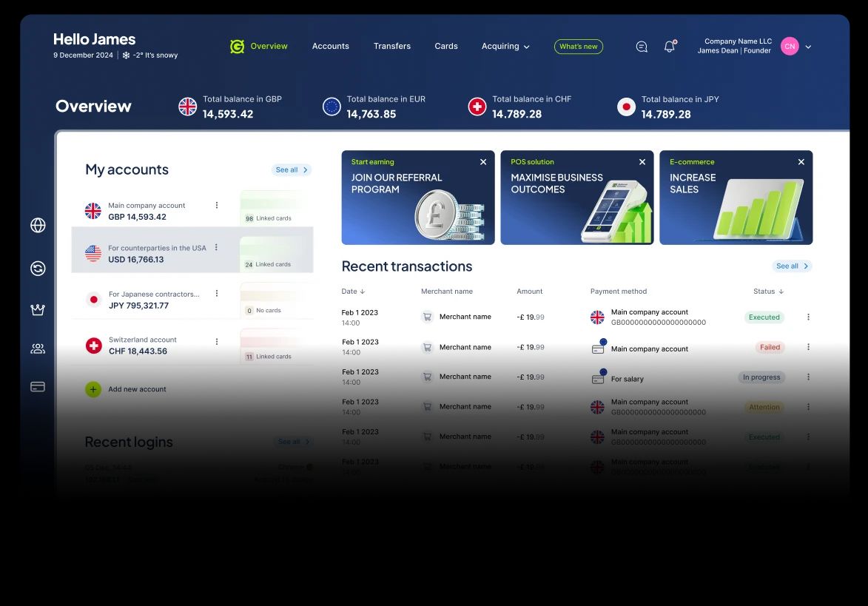Open the chat messages icon
This screenshot has height=606, width=868.
coord(642,47)
